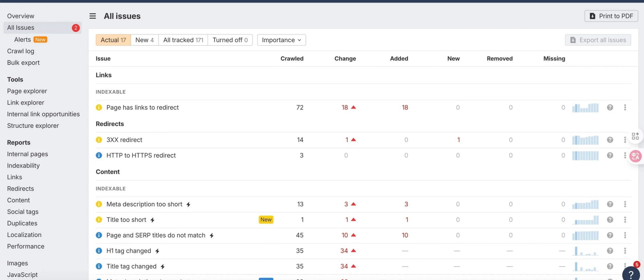Click history bar chart for Page and SERP titles
644x280 pixels.
coord(585,235)
